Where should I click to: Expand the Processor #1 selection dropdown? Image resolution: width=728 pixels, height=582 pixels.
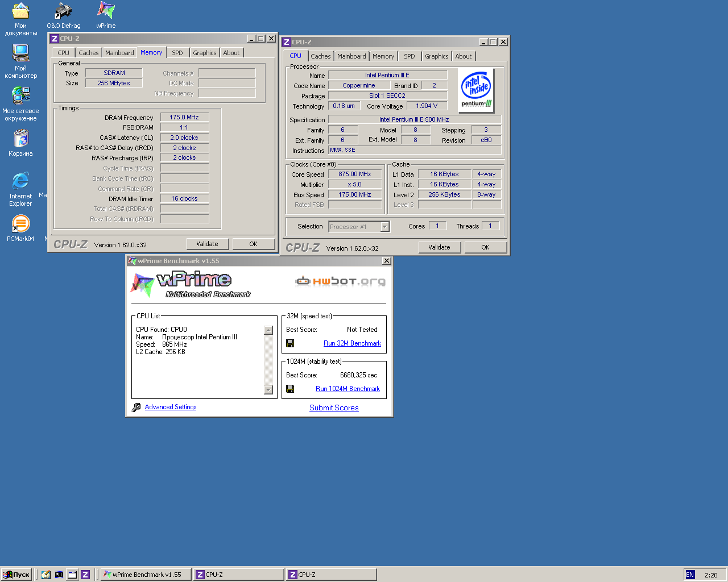385,227
